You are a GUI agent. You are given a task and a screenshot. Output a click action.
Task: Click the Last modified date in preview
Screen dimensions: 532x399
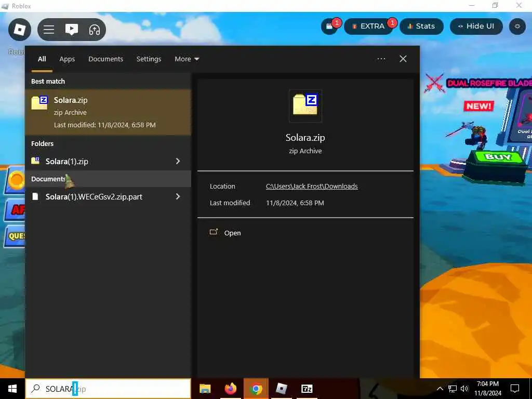(295, 203)
